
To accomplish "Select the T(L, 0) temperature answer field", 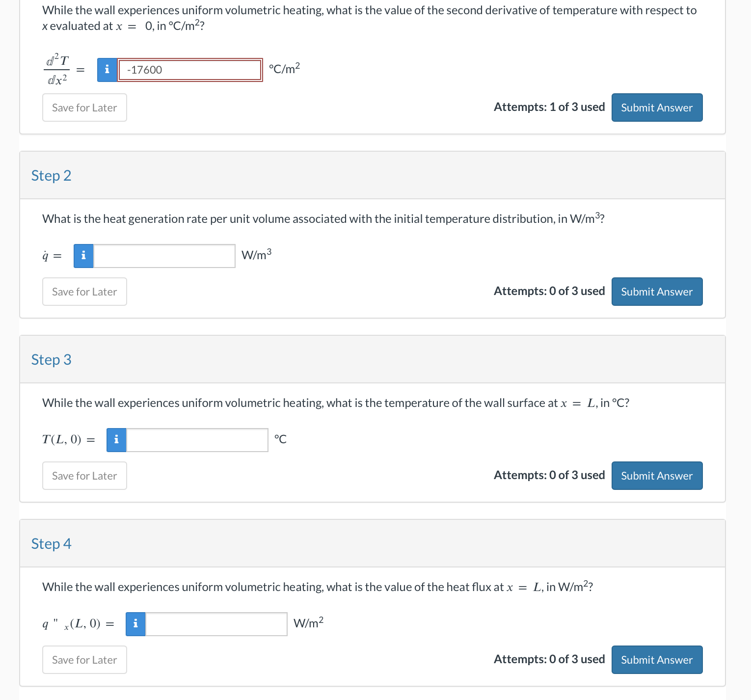I will (x=197, y=440).
